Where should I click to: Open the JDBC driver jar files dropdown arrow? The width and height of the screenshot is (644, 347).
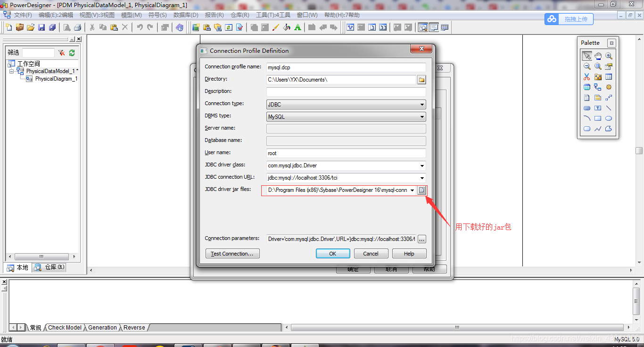pos(413,190)
